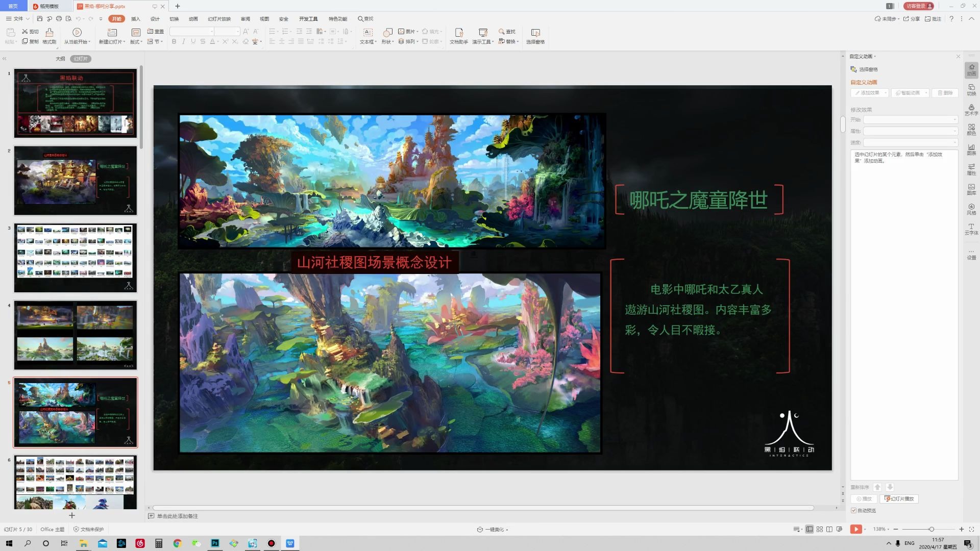Open the 开始 start timing dropdown
The image size is (980, 551).
tap(911, 119)
